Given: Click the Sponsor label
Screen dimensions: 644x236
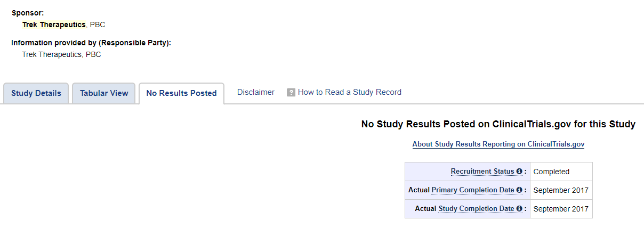Looking at the screenshot, I should [28, 12].
